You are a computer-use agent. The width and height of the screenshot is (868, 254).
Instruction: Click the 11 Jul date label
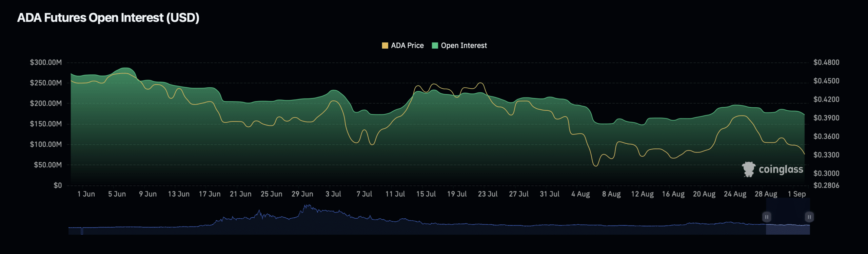395,194
